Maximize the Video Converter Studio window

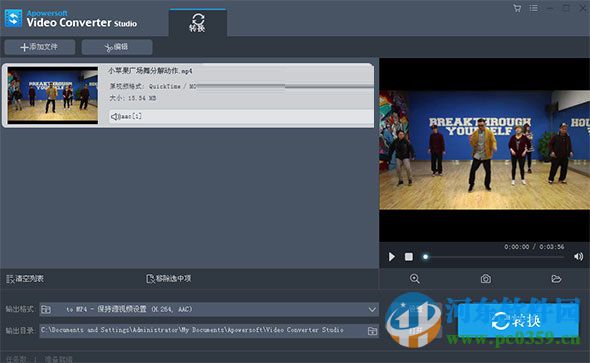[x=566, y=8]
